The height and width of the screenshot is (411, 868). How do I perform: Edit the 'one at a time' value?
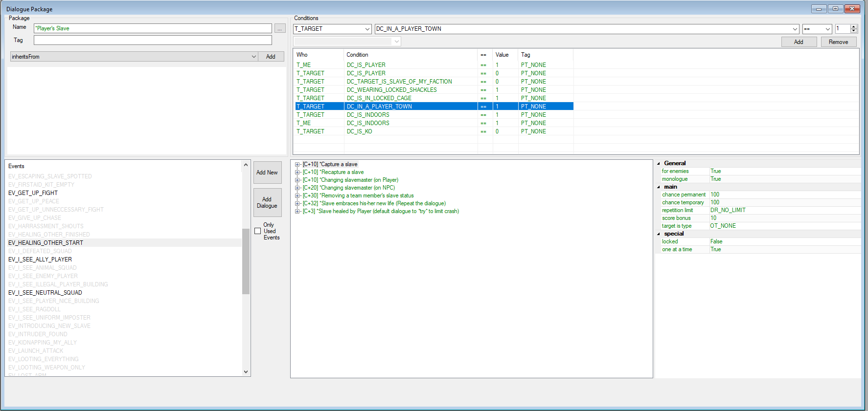point(785,249)
